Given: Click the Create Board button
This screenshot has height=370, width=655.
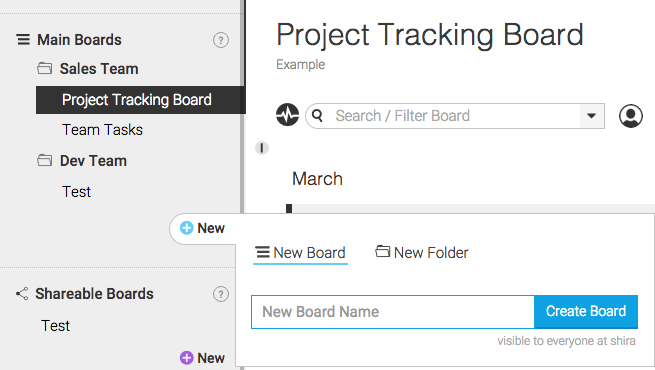Looking at the screenshot, I should click(x=586, y=312).
